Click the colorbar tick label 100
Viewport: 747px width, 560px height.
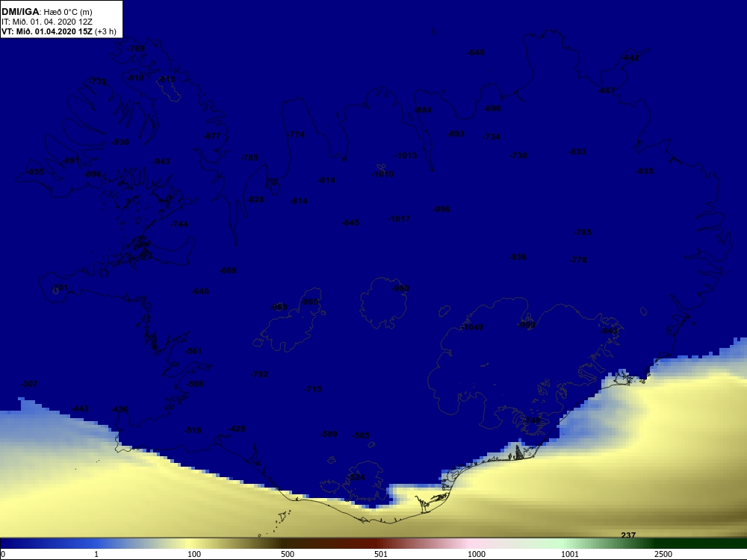coord(194,554)
